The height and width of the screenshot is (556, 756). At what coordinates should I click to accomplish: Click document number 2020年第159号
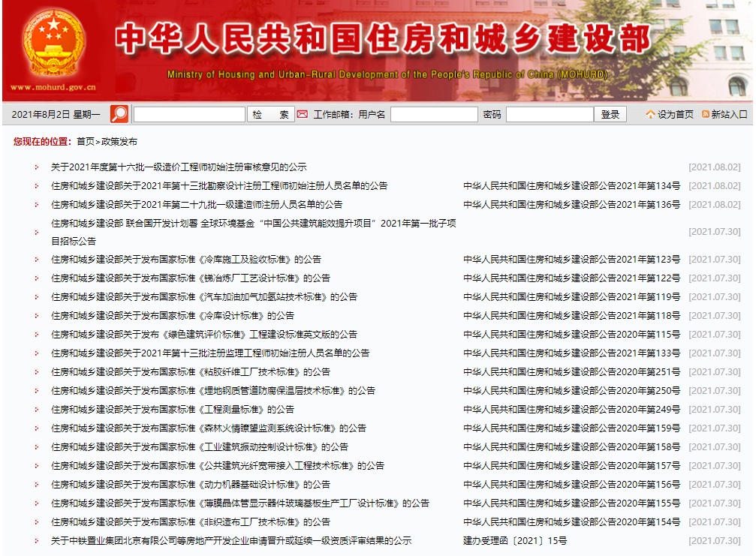coord(571,428)
